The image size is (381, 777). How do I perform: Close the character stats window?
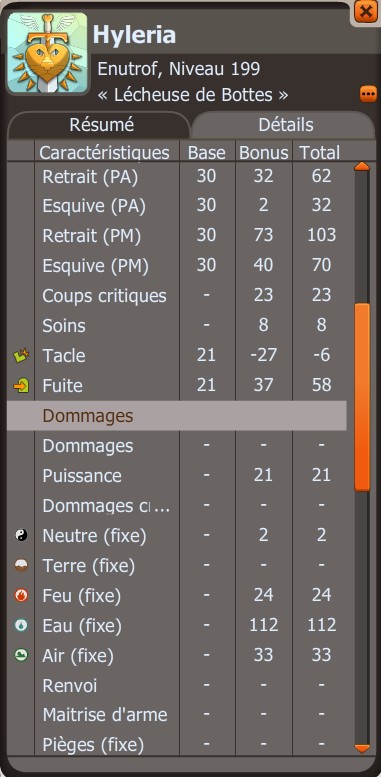[x=366, y=11]
